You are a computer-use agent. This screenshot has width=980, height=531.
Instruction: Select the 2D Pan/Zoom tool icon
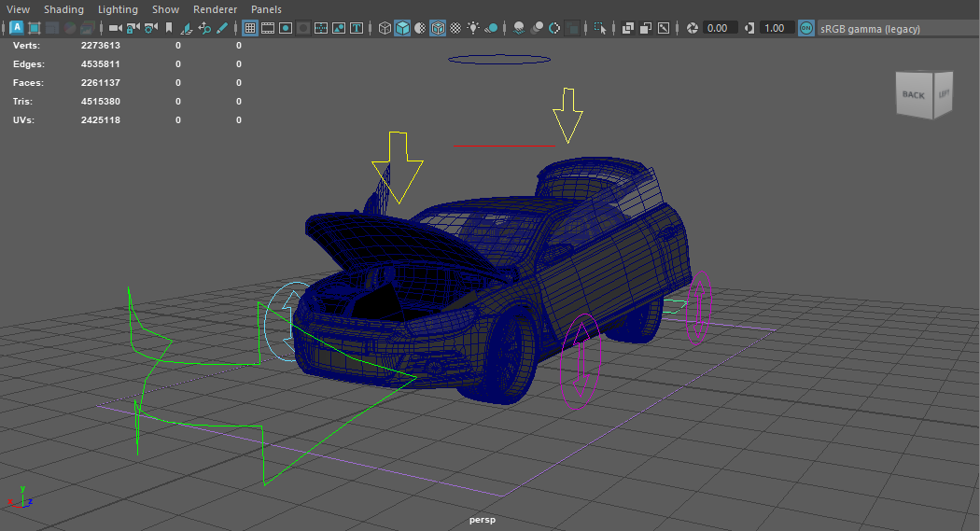pos(204,28)
